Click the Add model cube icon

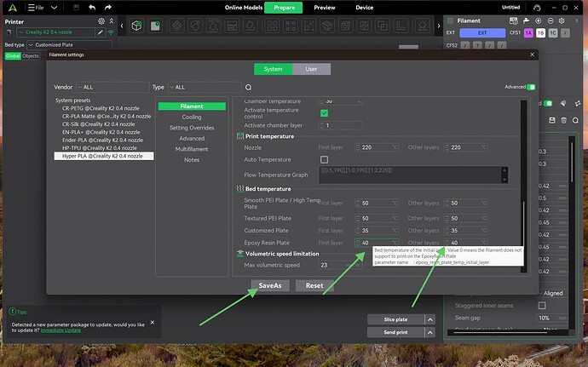(137, 26)
